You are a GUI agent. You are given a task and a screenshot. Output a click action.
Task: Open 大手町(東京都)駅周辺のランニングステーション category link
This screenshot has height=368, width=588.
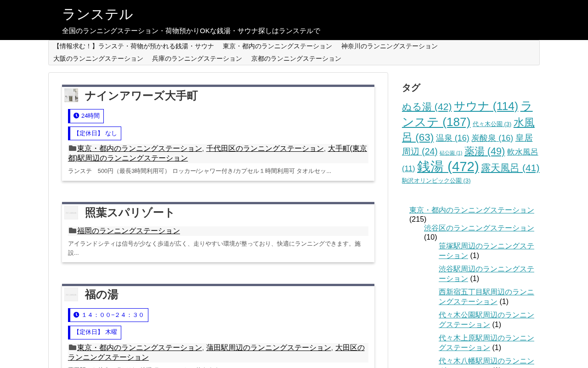(x=217, y=153)
